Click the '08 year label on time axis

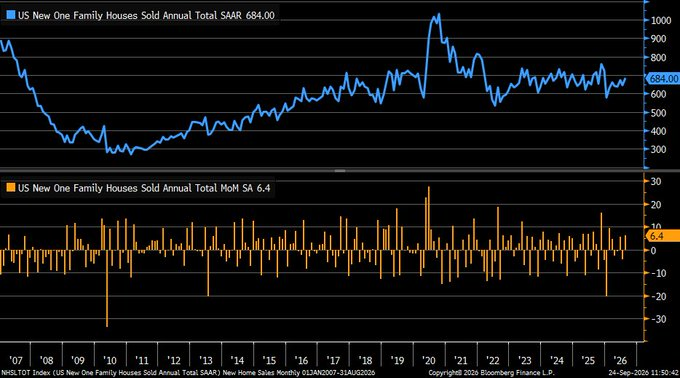pyautogui.click(x=46, y=360)
